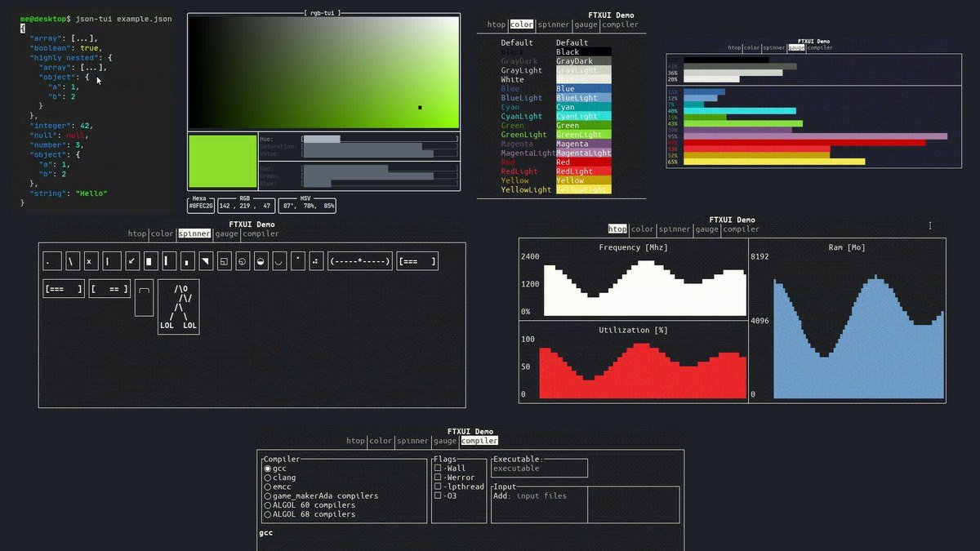Expand the first top-level "array" JSON entry
The image size is (980, 551).
click(82, 38)
